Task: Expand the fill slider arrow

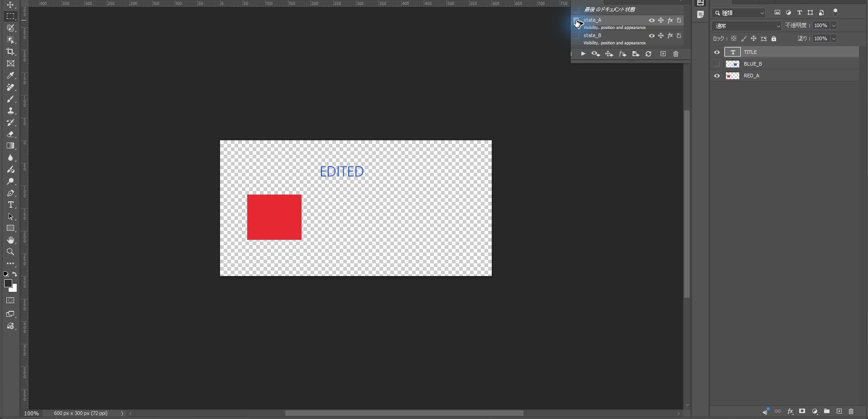Action: coord(834,39)
